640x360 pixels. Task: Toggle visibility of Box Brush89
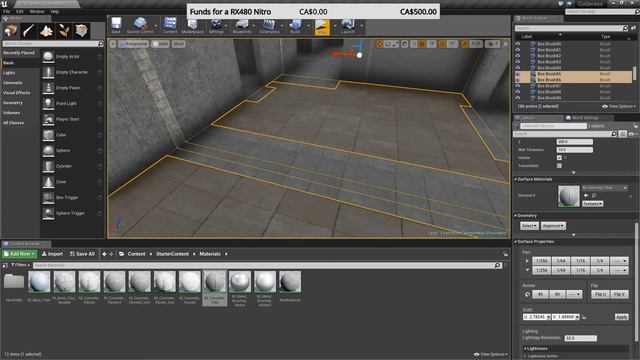coord(518,98)
